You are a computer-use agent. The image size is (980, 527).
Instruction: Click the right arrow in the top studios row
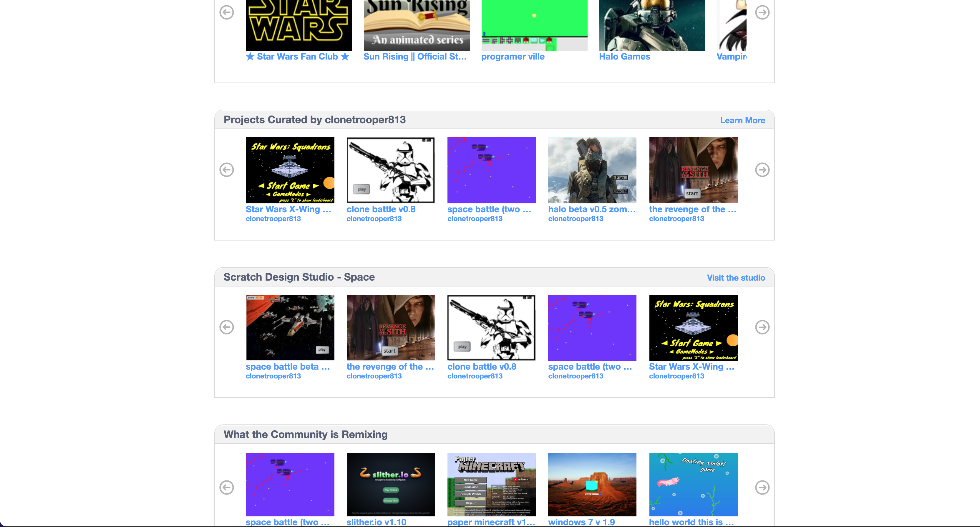pos(762,13)
